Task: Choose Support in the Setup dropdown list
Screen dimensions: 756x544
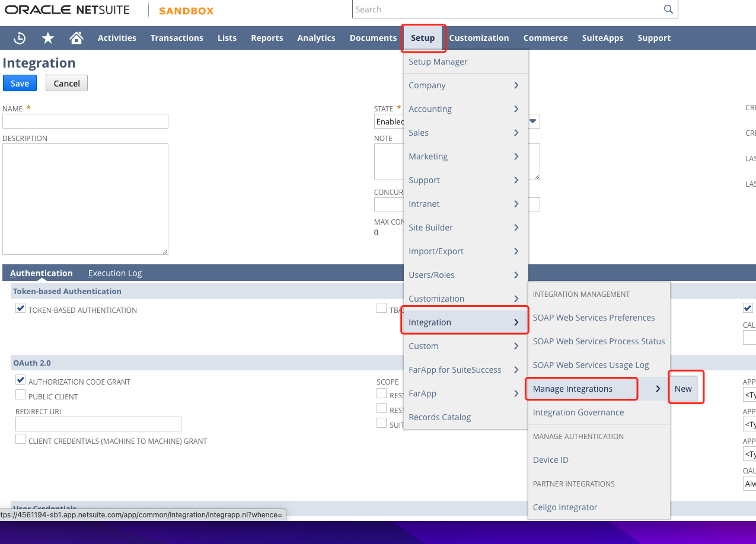Action: tap(465, 180)
